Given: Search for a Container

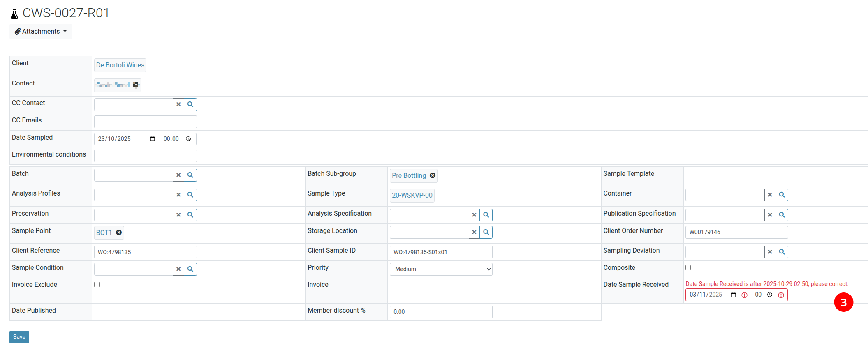Looking at the screenshot, I should pyautogui.click(x=782, y=195).
